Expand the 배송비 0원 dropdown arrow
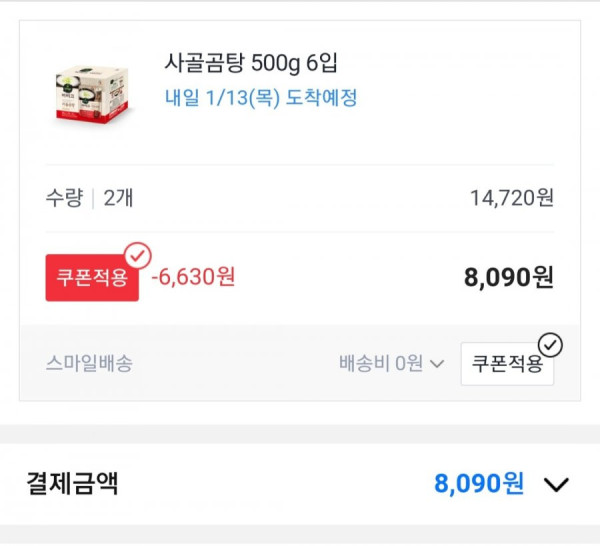600x546 pixels. tap(437, 363)
